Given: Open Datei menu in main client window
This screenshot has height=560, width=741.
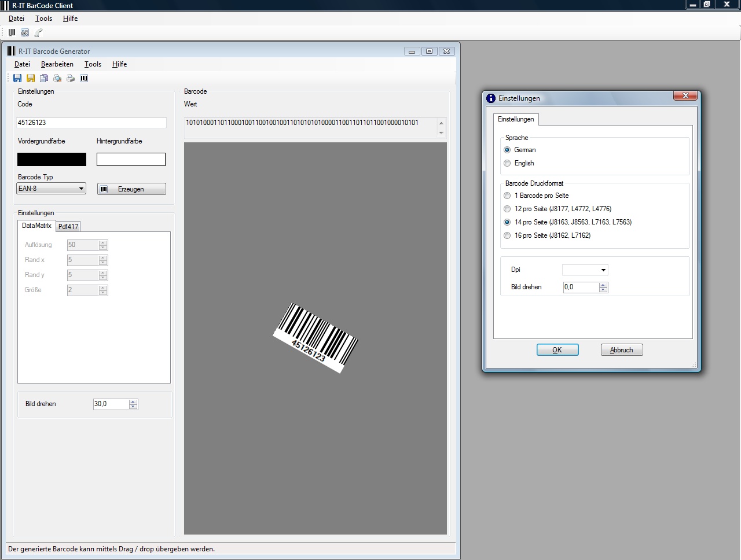Looking at the screenshot, I should 16,19.
